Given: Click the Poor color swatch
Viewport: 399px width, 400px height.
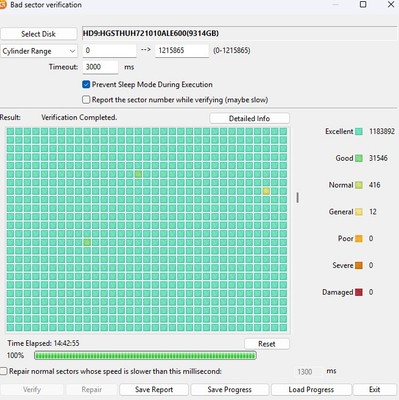Looking at the screenshot, I should (359, 239).
